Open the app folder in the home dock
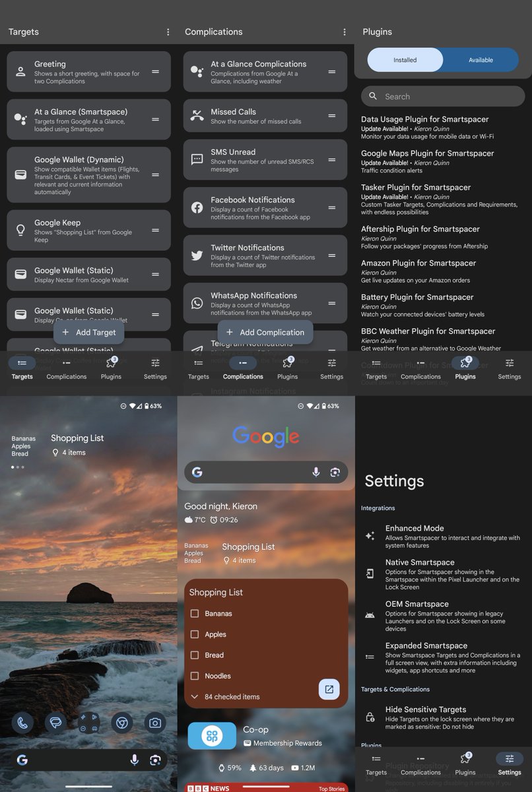The image size is (532, 792). pos(88,723)
